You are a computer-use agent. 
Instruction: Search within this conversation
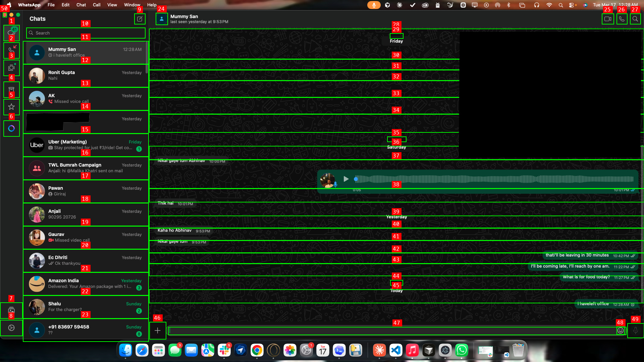point(635,19)
